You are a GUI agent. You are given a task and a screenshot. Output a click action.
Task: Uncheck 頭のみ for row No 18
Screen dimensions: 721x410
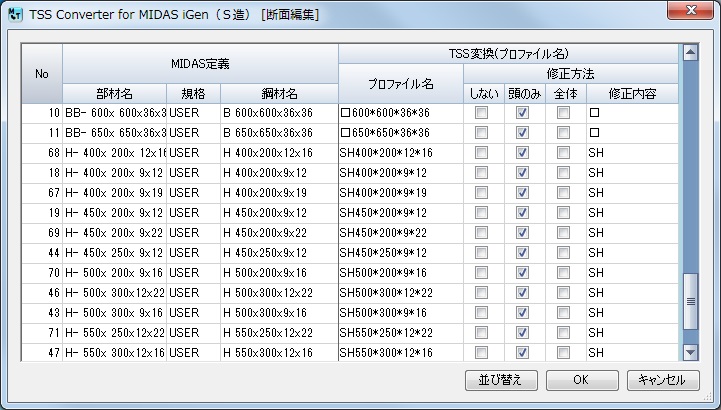click(x=522, y=173)
